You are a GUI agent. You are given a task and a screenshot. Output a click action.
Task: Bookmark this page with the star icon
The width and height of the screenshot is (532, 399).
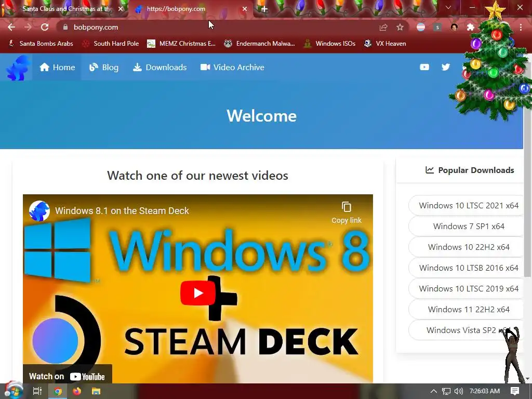point(400,27)
